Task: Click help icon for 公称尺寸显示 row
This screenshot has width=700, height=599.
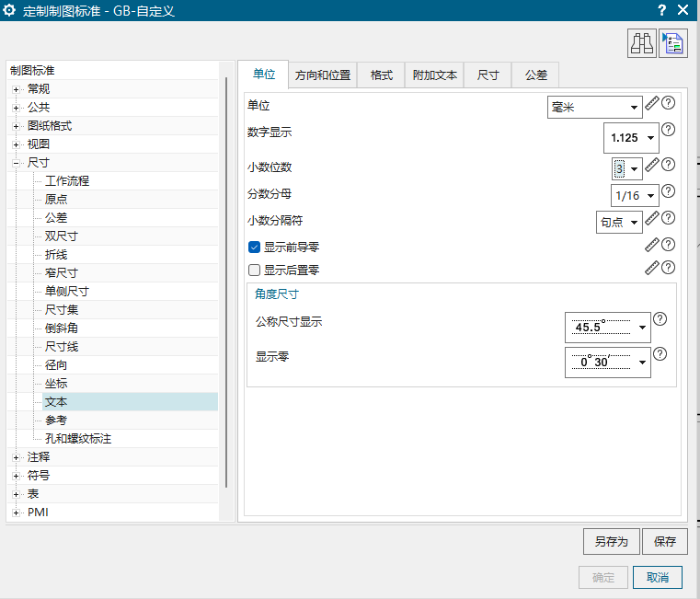Action: [660, 319]
